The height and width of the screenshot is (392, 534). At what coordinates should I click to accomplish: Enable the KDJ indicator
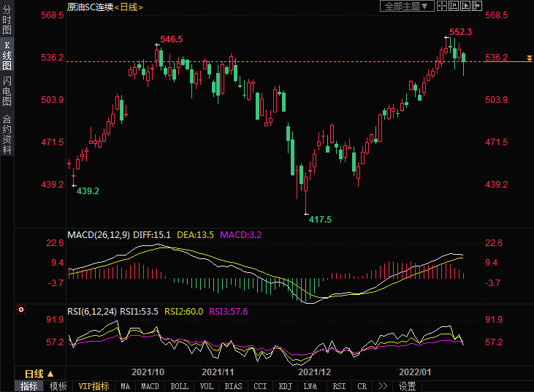coord(285,386)
